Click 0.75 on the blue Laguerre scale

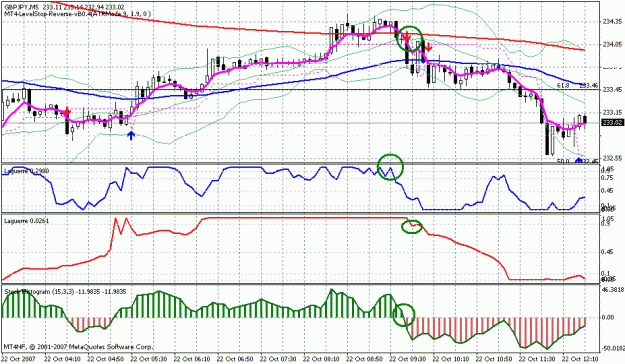click(607, 178)
